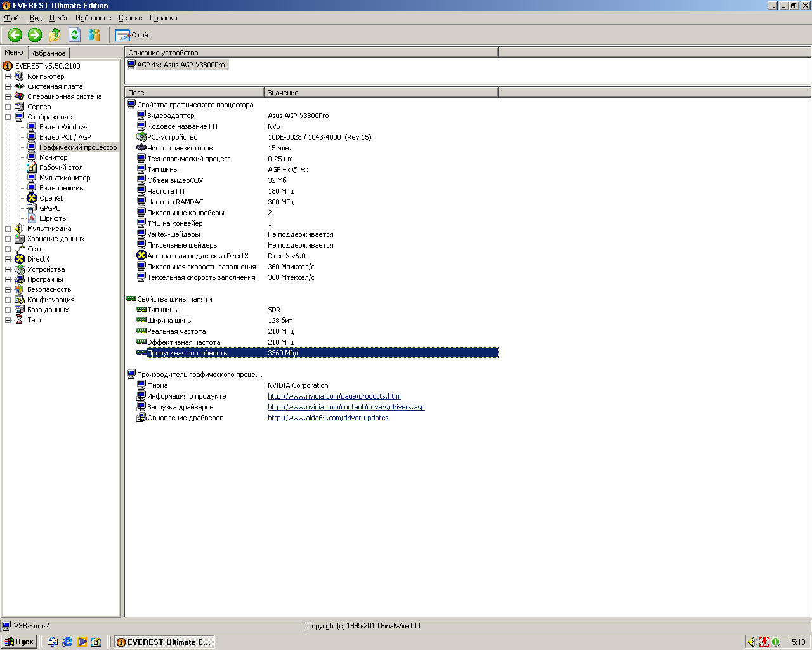
Task: Select Видеорежимы tree item
Action: pyautogui.click(x=62, y=188)
